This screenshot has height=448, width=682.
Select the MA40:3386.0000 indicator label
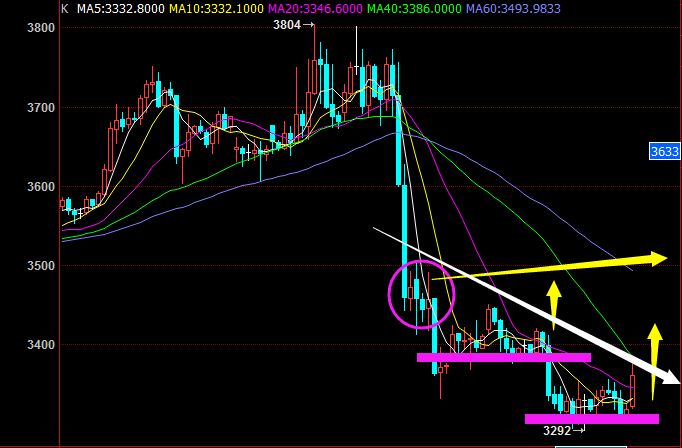point(415,8)
